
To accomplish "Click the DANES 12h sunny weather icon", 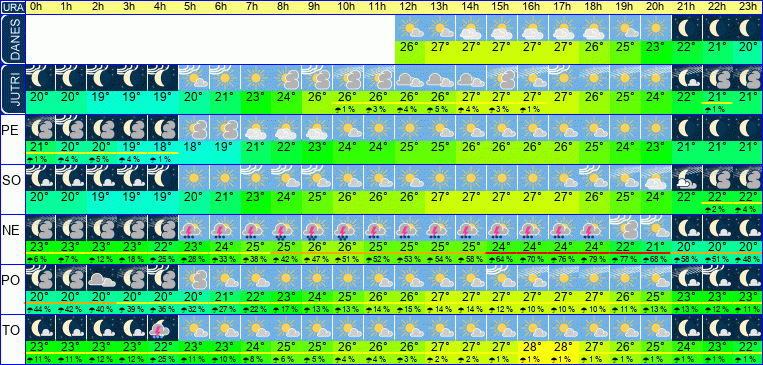I will (409, 28).
